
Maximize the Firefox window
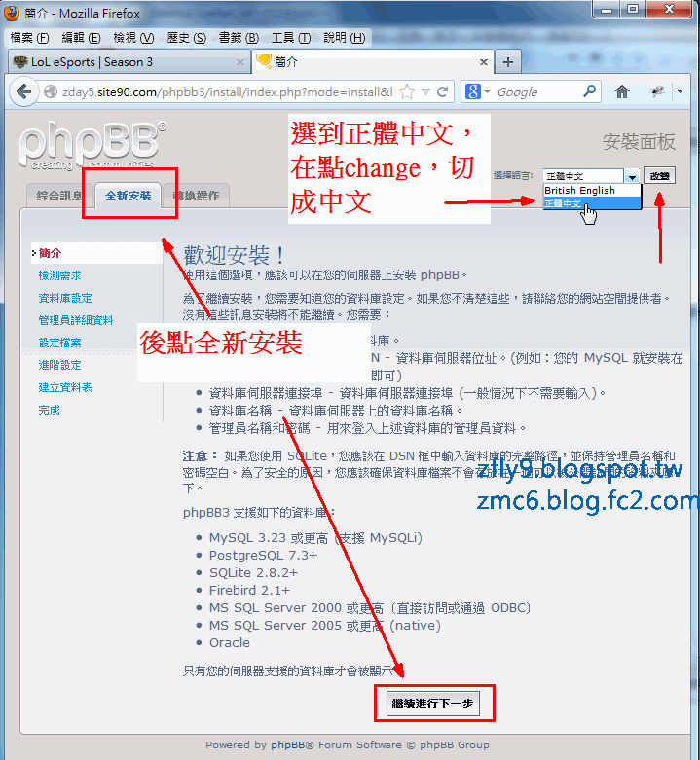coord(632,9)
